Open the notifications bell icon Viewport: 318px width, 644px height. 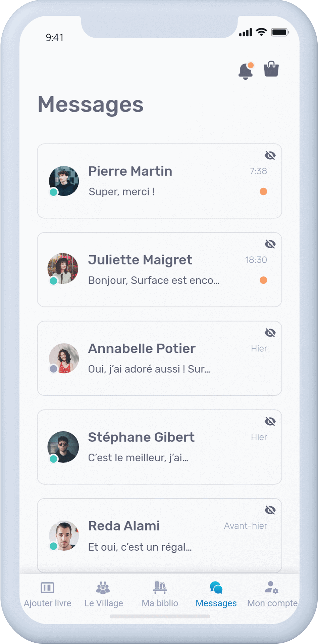(x=245, y=71)
